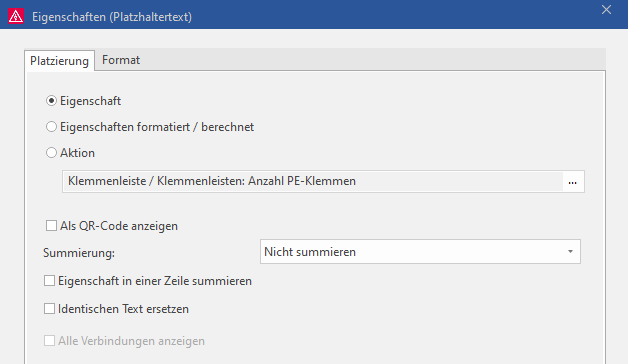Screen dimensions: 628x364
Task: Select the Aktion radio button
Action: click(x=51, y=153)
